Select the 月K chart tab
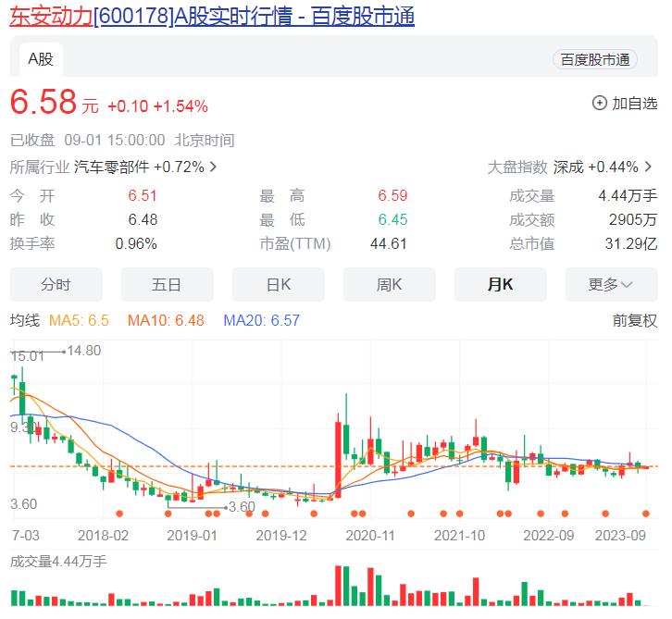Viewport: 672px width, 619px height. (500, 284)
